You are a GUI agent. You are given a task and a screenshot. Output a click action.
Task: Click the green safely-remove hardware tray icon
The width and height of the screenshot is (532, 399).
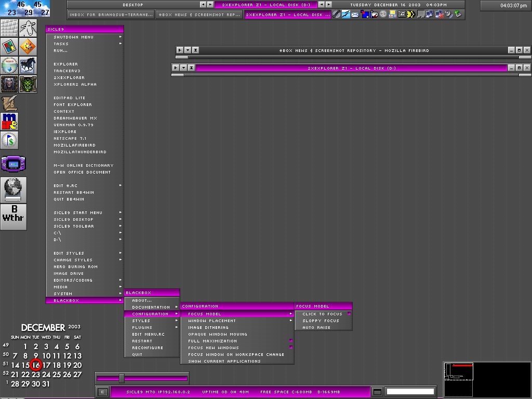pos(458,14)
